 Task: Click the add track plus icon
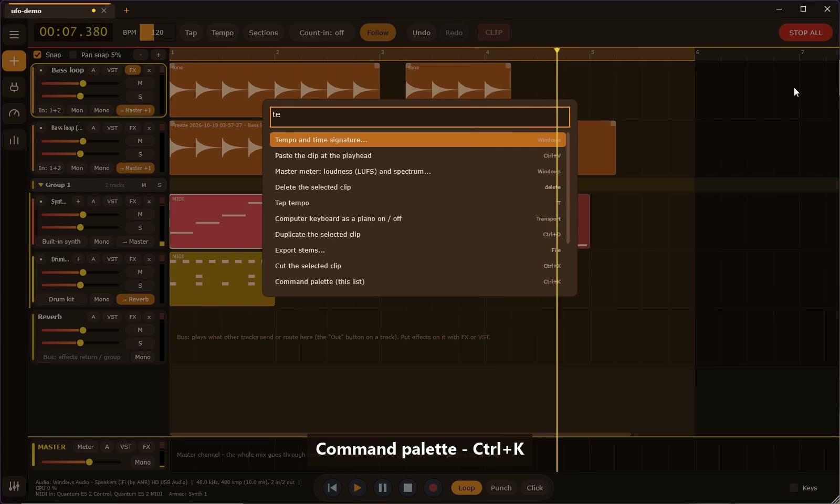[x=14, y=61]
